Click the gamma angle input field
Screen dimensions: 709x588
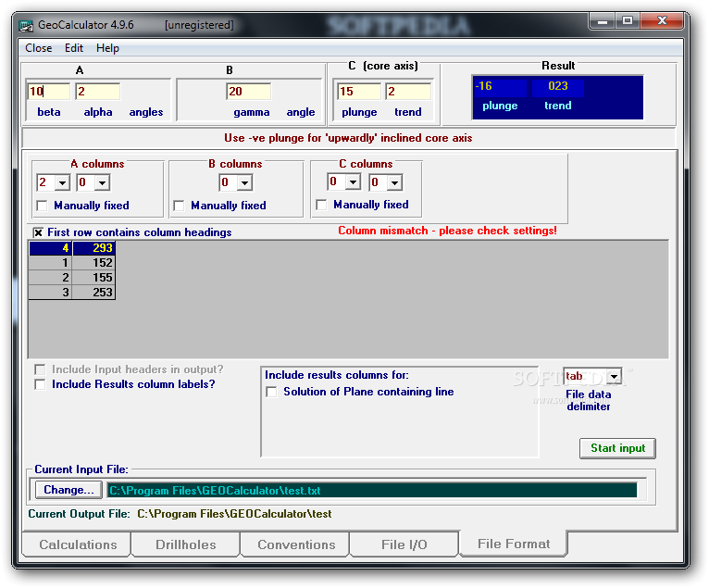click(x=248, y=92)
